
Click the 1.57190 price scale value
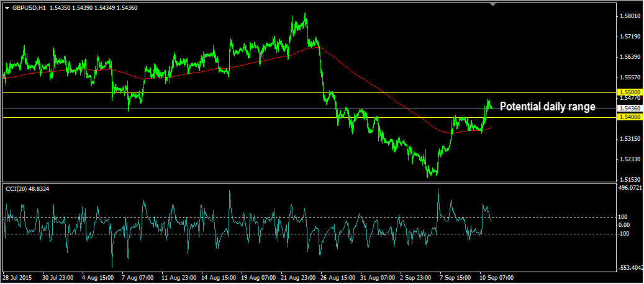pos(630,37)
